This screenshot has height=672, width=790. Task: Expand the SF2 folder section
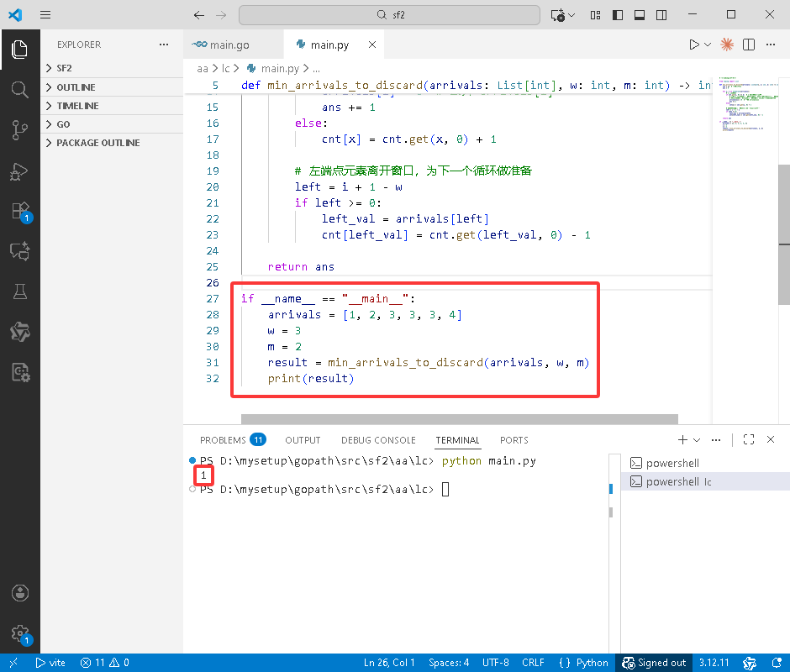111,68
